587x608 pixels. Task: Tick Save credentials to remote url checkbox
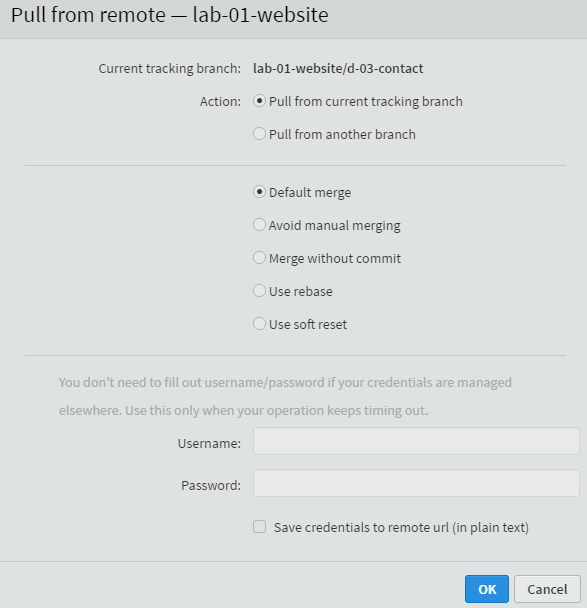(259, 527)
